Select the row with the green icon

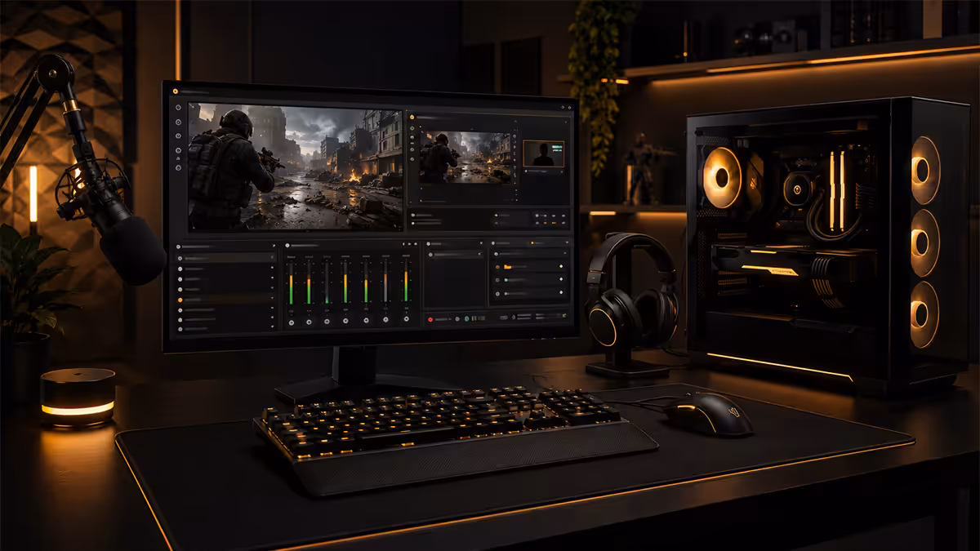[x=528, y=279]
